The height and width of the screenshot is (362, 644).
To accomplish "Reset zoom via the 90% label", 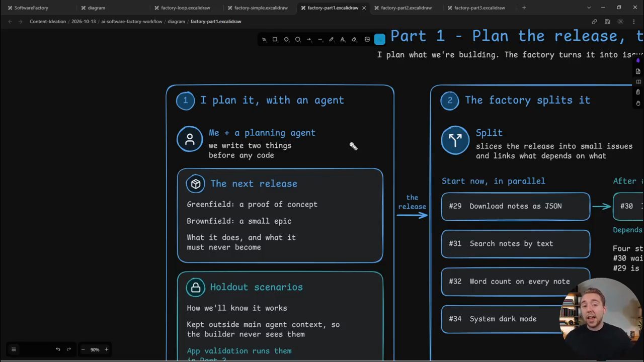I will click(95, 349).
